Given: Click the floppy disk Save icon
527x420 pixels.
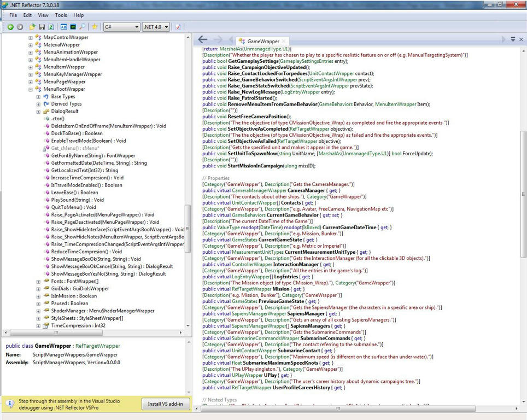Looking at the screenshot, I should pyautogui.click(x=42, y=27).
